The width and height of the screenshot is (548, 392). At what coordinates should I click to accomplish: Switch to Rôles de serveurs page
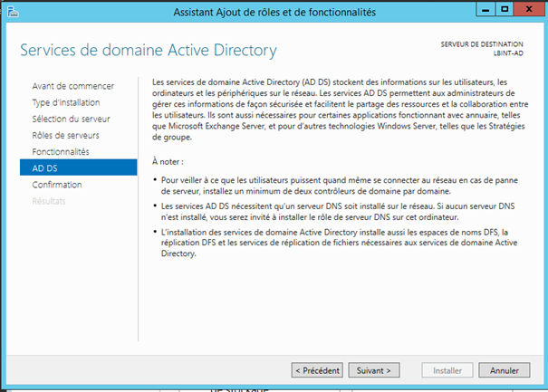point(66,135)
